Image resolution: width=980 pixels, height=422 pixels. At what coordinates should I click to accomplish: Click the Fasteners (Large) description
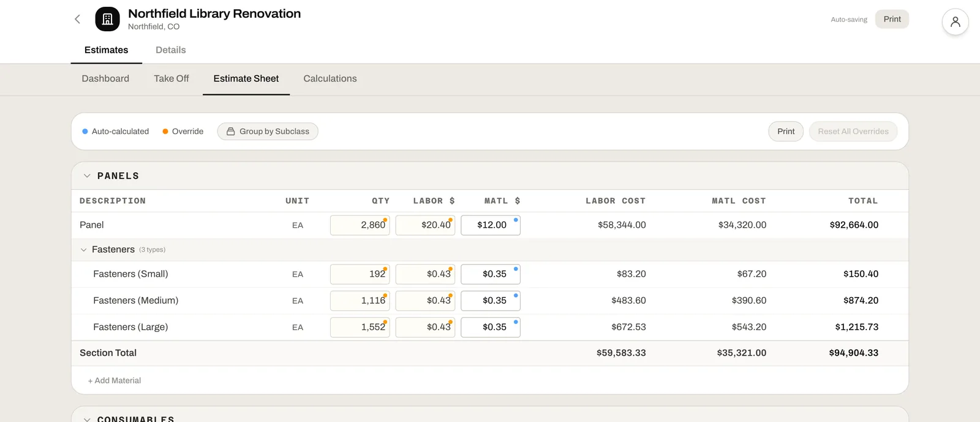click(x=130, y=327)
